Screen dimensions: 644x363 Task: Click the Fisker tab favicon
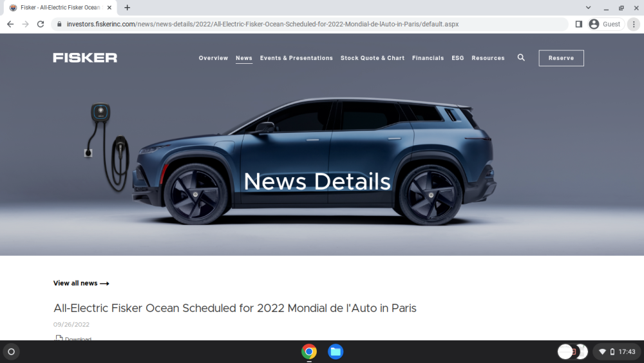point(13,7)
